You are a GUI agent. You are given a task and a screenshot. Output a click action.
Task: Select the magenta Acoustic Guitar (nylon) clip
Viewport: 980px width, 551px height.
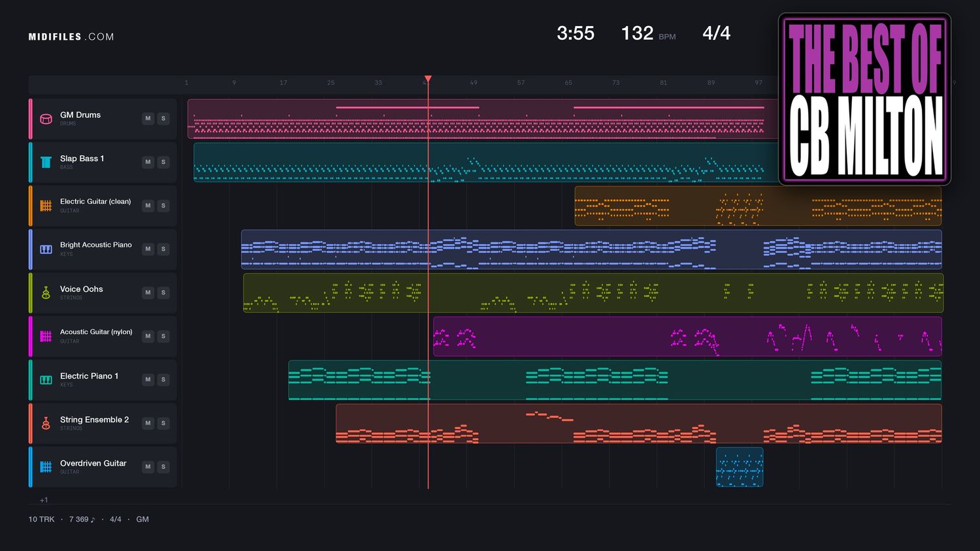pos(687,336)
